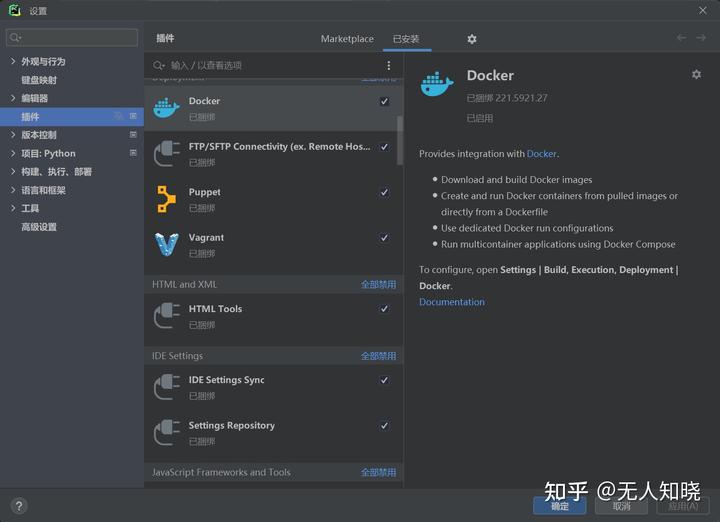The height and width of the screenshot is (522, 720).
Task: Open the Docker hyperlink in description
Action: click(x=541, y=154)
